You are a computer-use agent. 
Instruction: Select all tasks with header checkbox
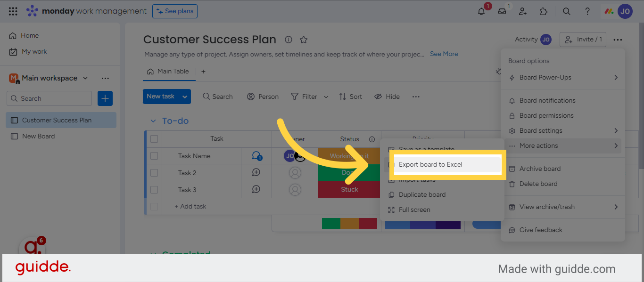coord(154,139)
